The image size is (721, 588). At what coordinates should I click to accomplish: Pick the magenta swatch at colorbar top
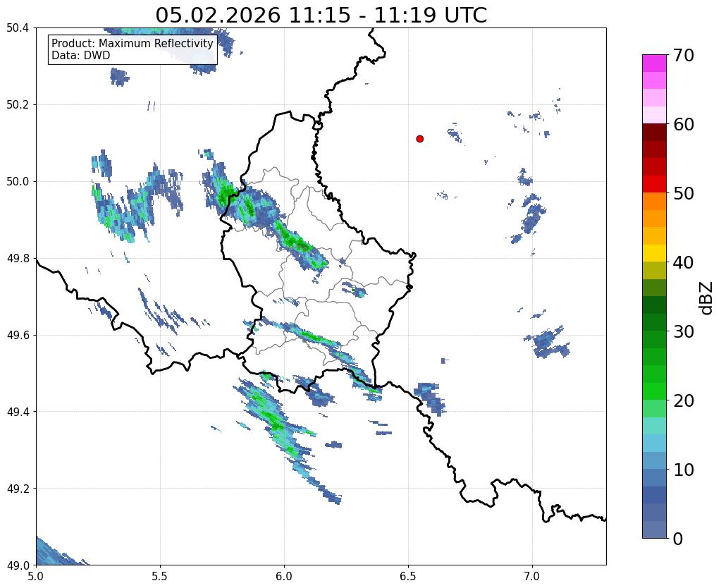(x=654, y=63)
